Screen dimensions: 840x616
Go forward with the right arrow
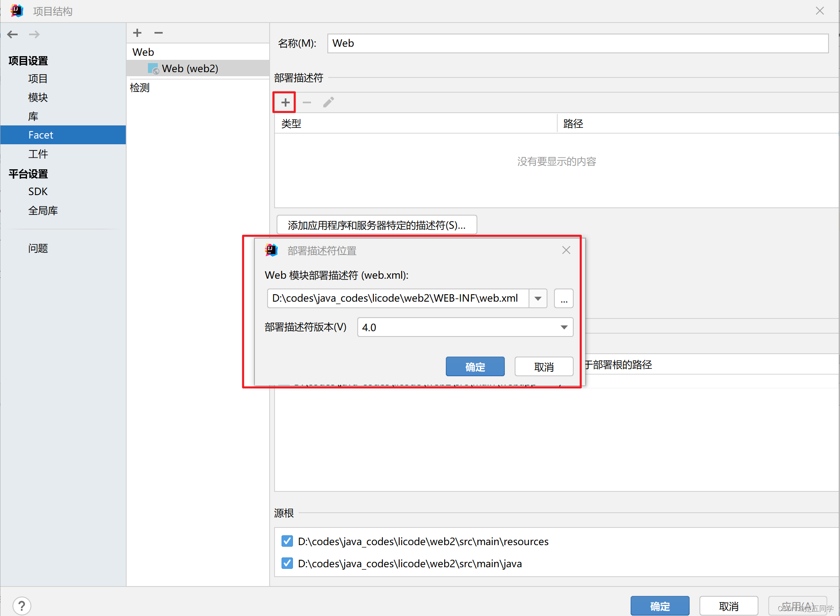[x=34, y=34]
